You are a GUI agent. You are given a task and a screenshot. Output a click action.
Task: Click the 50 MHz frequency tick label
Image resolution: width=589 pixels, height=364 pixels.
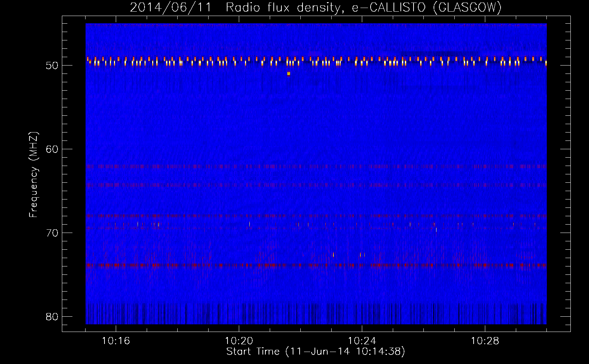coord(52,66)
